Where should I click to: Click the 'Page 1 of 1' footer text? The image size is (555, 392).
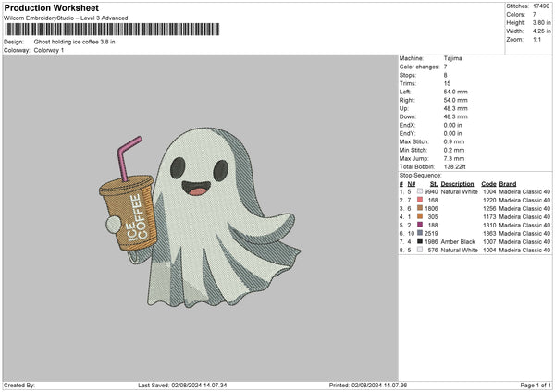pyautogui.click(x=536, y=385)
